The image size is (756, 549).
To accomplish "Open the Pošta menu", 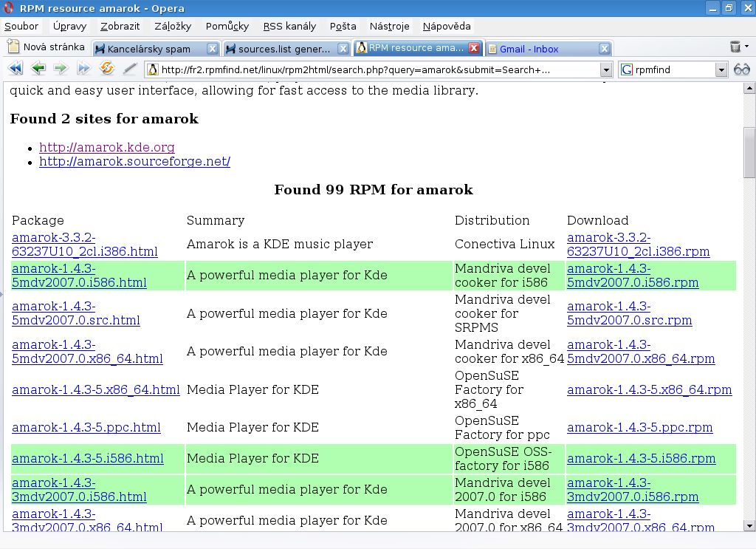I will (x=343, y=26).
